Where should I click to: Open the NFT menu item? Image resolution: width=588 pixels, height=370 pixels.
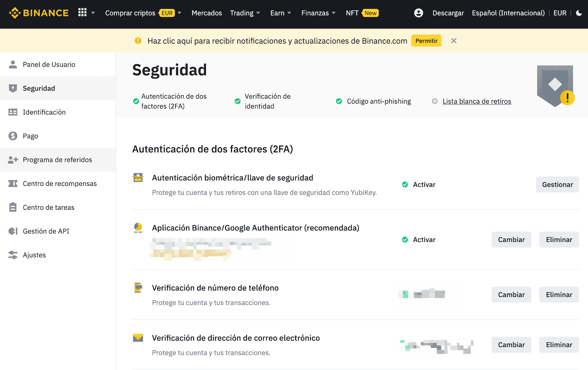coord(352,13)
